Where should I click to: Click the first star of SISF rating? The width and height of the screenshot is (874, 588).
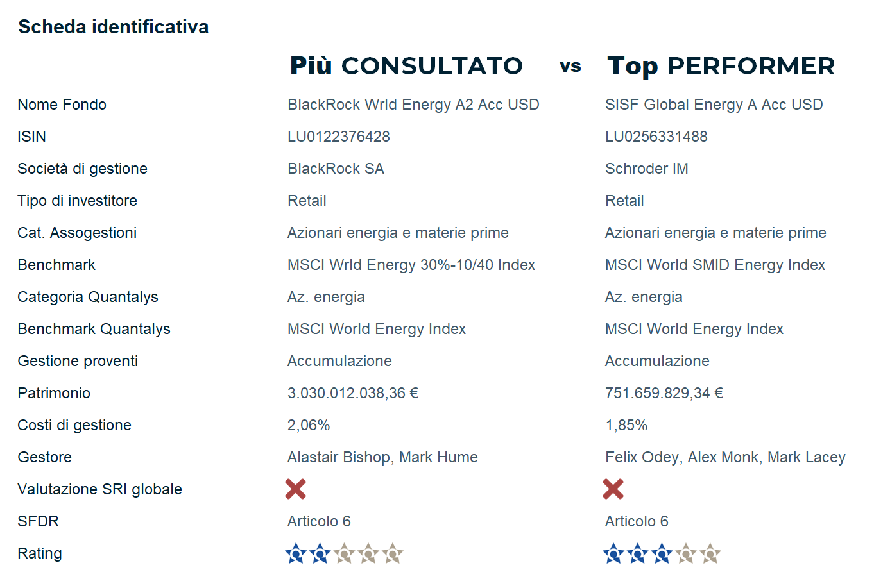tap(613, 553)
